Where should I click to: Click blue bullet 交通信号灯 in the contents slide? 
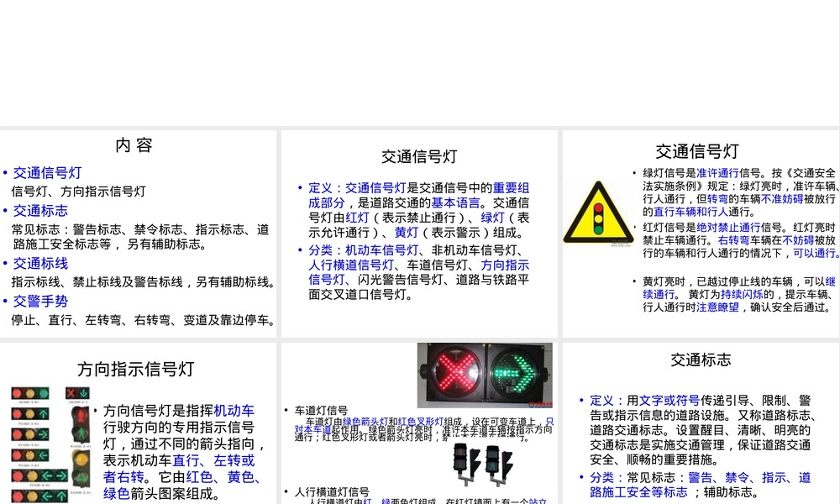click(x=47, y=173)
